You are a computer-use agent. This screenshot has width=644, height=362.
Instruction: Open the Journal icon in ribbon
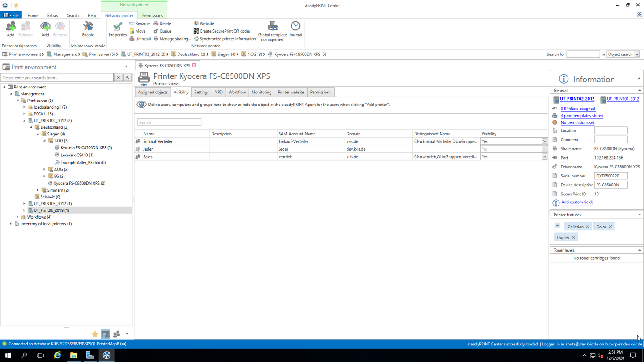coord(295,29)
